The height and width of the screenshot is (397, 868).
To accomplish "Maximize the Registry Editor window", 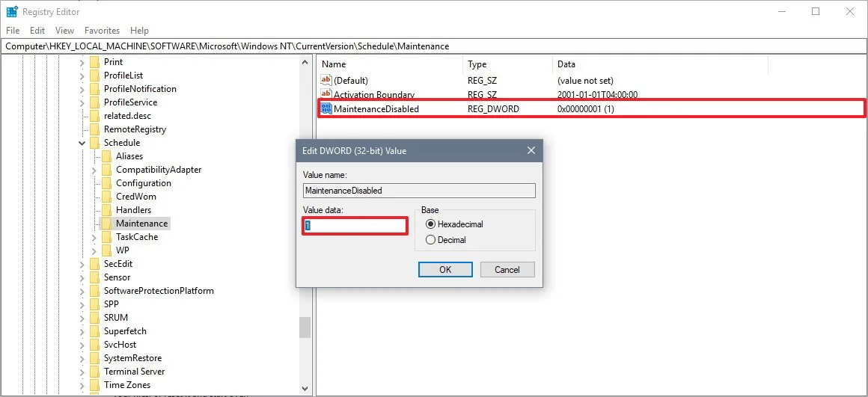I will tap(816, 12).
